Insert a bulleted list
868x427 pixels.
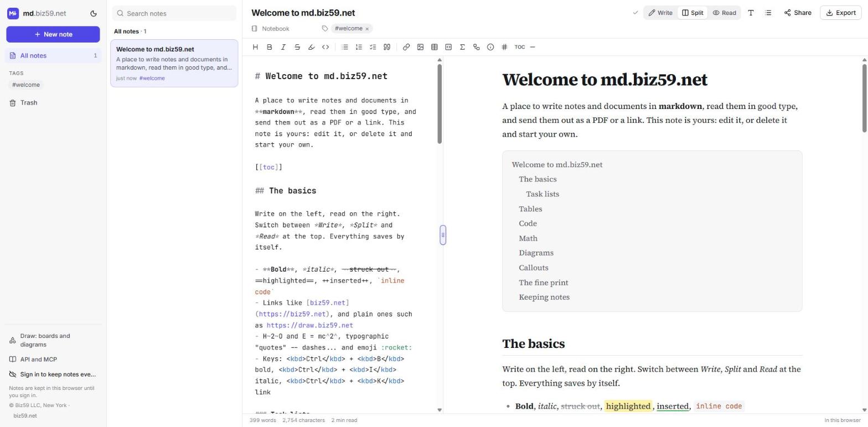pos(345,47)
